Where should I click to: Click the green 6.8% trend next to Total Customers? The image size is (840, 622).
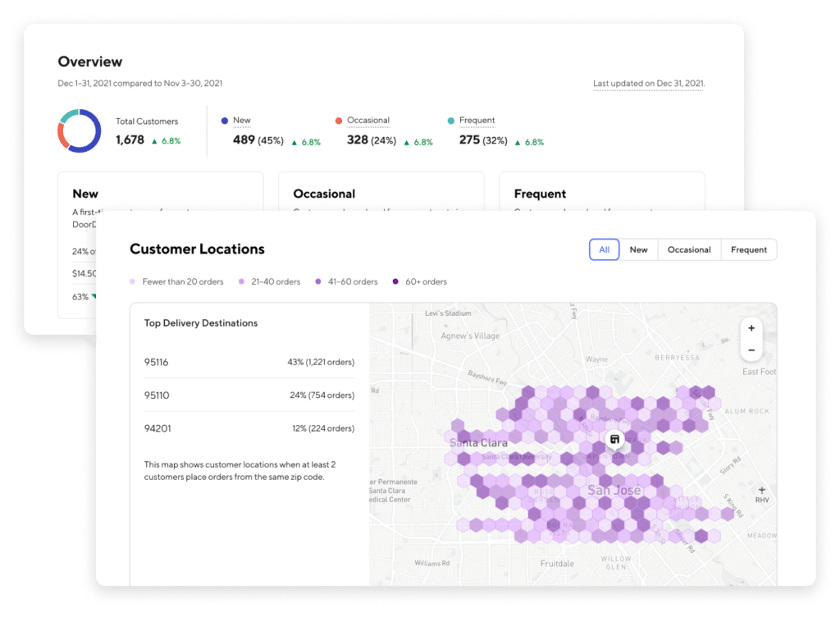click(167, 141)
